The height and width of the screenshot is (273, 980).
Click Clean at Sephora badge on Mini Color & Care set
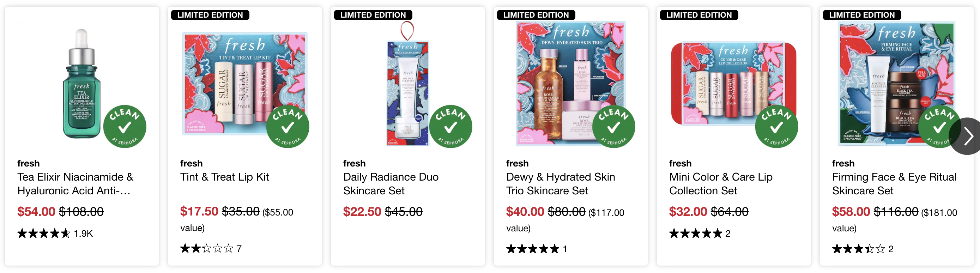pos(776,127)
